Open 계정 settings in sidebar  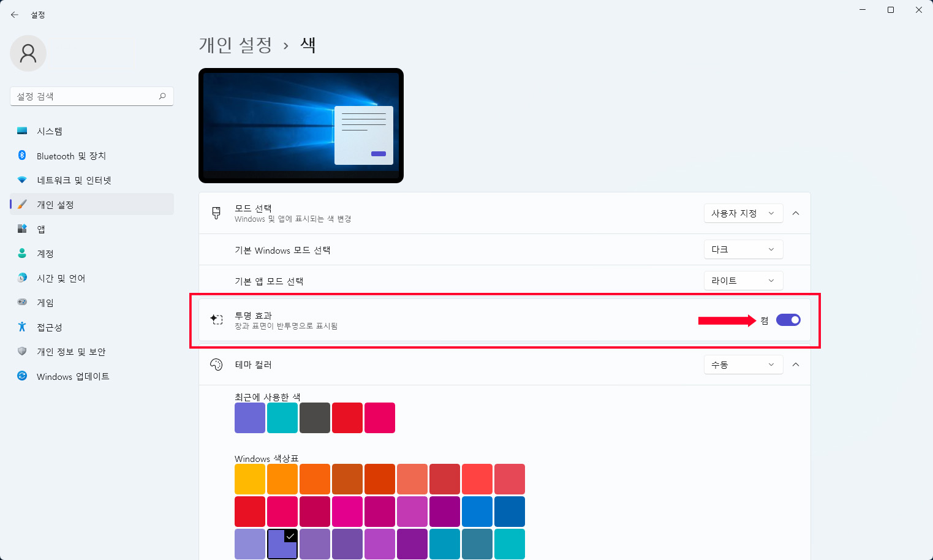click(x=92, y=254)
